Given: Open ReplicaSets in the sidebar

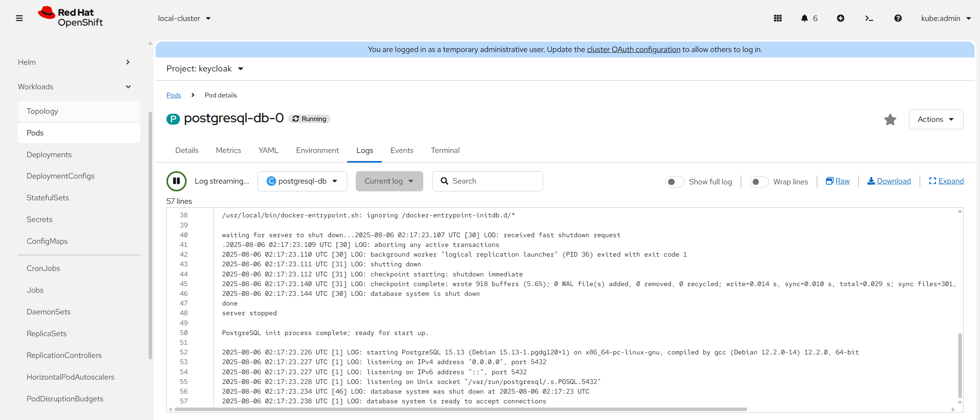Looking at the screenshot, I should (x=79, y=333).
